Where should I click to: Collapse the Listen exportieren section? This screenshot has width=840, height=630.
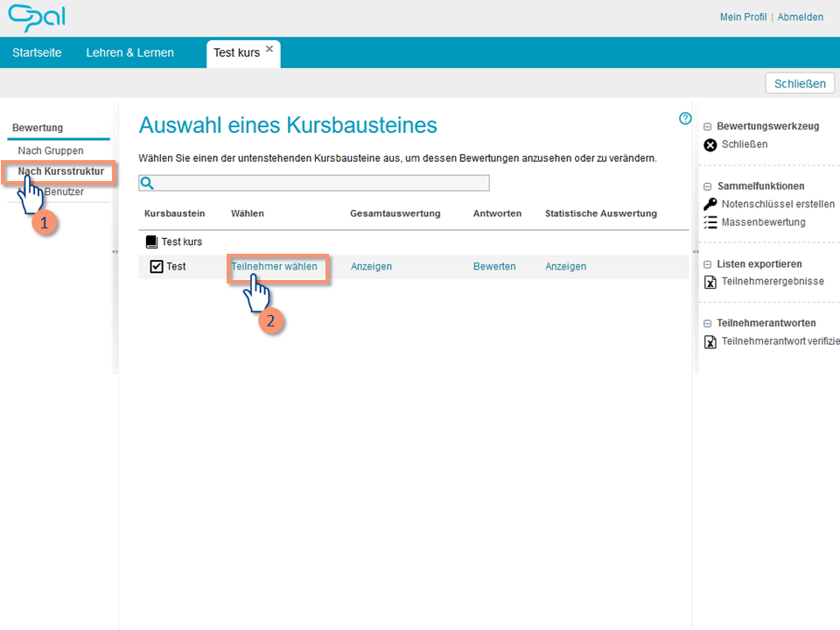coord(707,264)
